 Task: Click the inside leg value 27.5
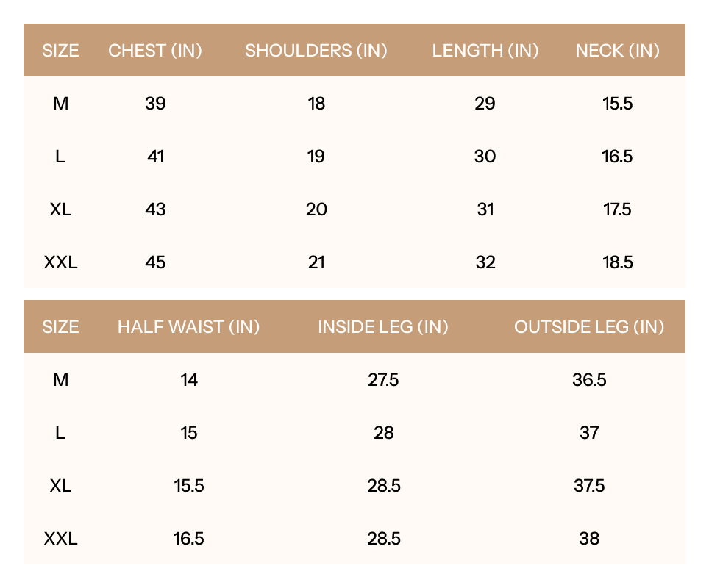pyautogui.click(x=383, y=380)
